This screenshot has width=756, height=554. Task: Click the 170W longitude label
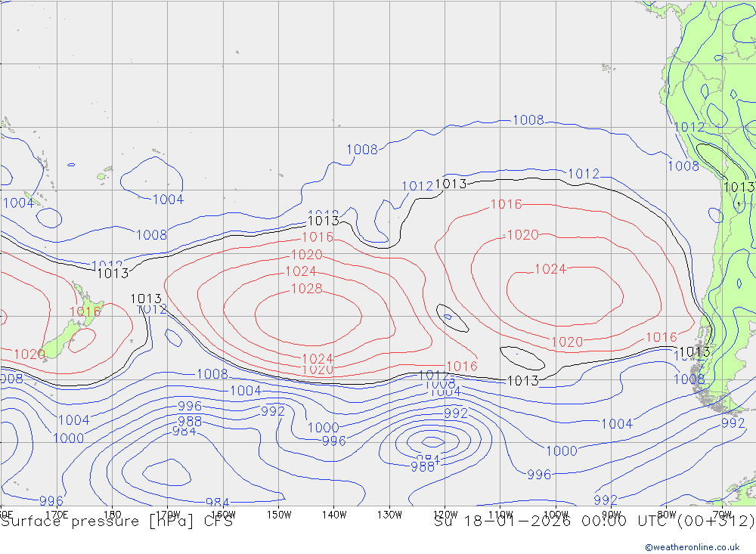pos(167,515)
